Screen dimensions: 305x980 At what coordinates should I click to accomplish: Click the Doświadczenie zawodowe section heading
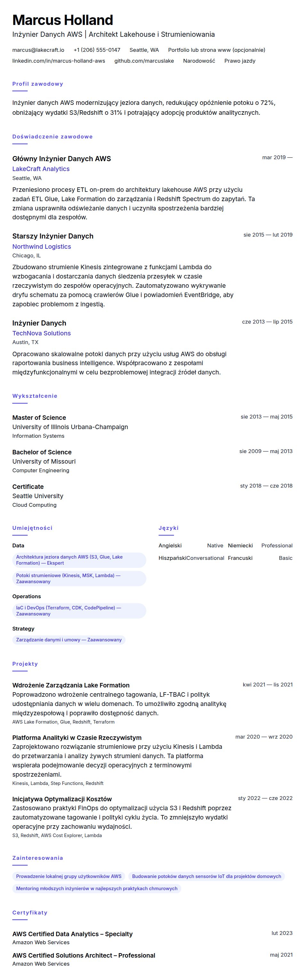coord(52,137)
